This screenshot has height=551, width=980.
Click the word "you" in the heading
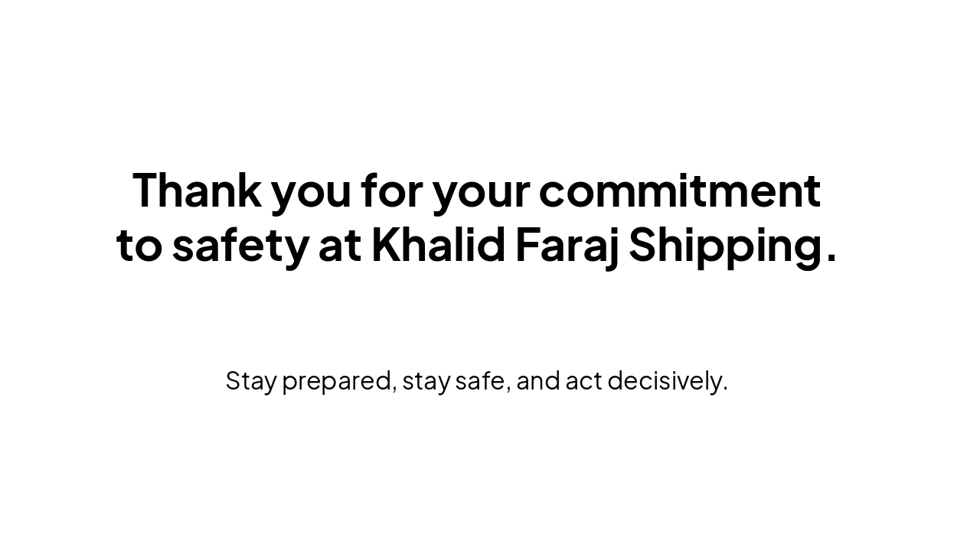coord(311,191)
